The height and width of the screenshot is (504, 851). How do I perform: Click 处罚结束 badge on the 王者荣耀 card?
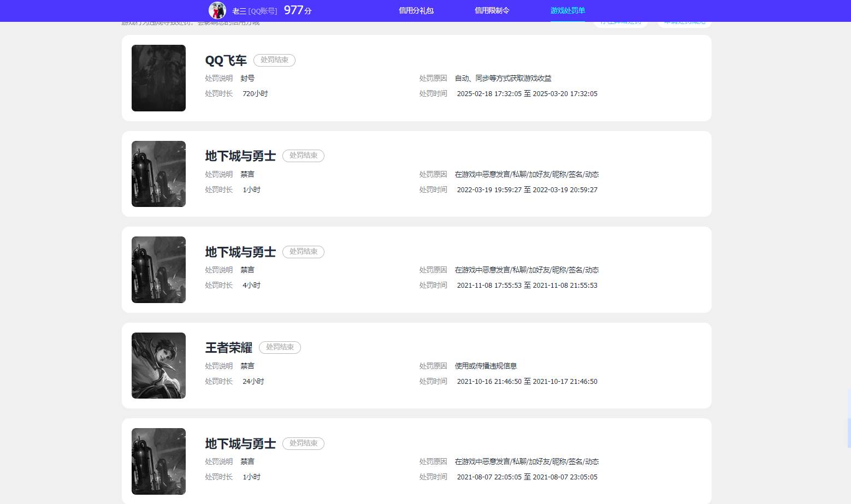point(280,347)
